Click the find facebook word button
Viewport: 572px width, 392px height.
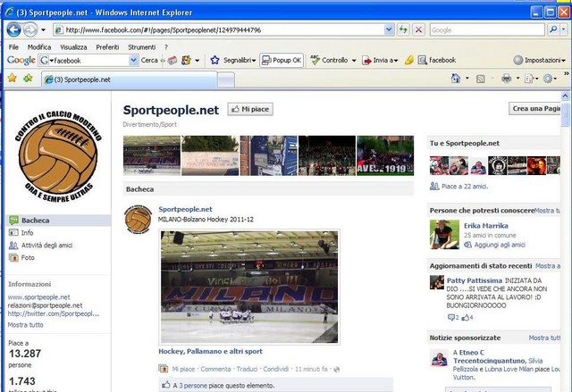(x=437, y=60)
